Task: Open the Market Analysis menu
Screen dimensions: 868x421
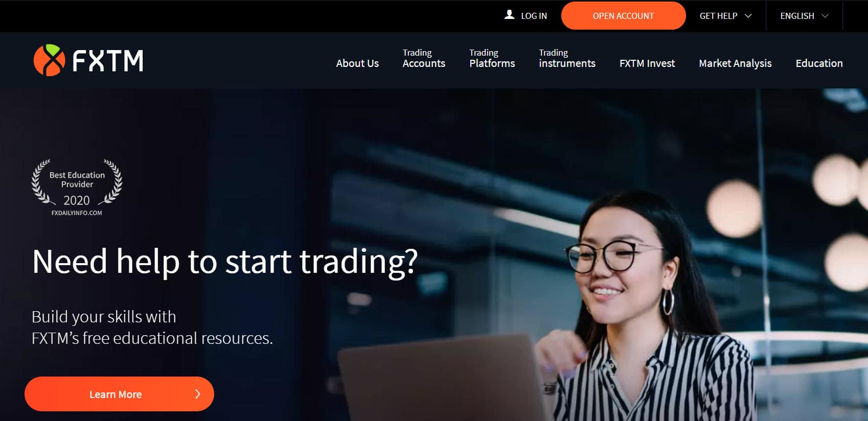Action: pyautogui.click(x=735, y=63)
